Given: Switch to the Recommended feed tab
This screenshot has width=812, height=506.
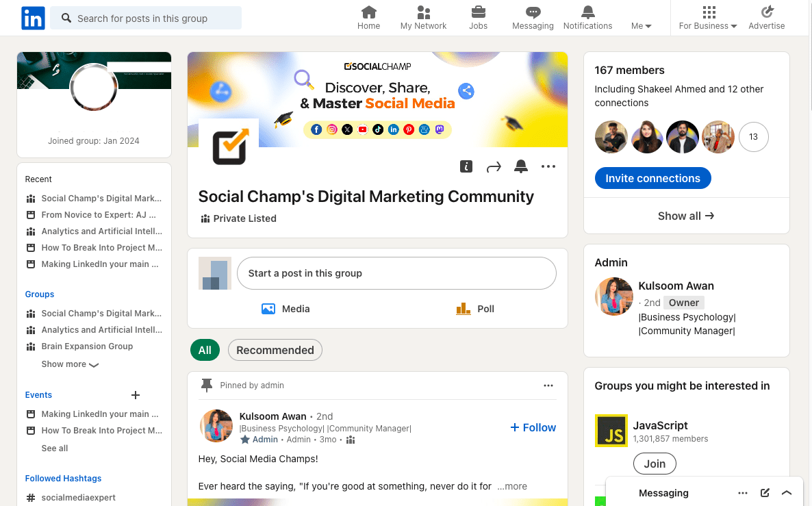Looking at the screenshot, I should coord(275,350).
